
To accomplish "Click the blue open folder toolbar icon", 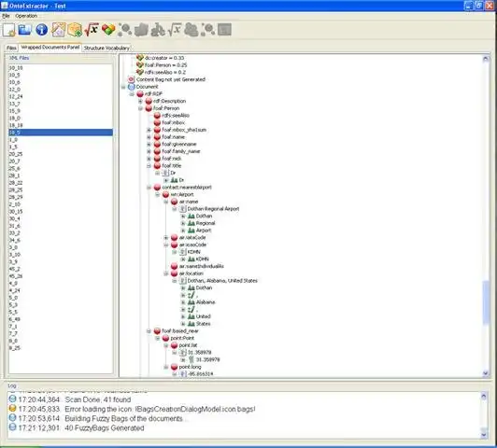I will [x=24, y=30].
